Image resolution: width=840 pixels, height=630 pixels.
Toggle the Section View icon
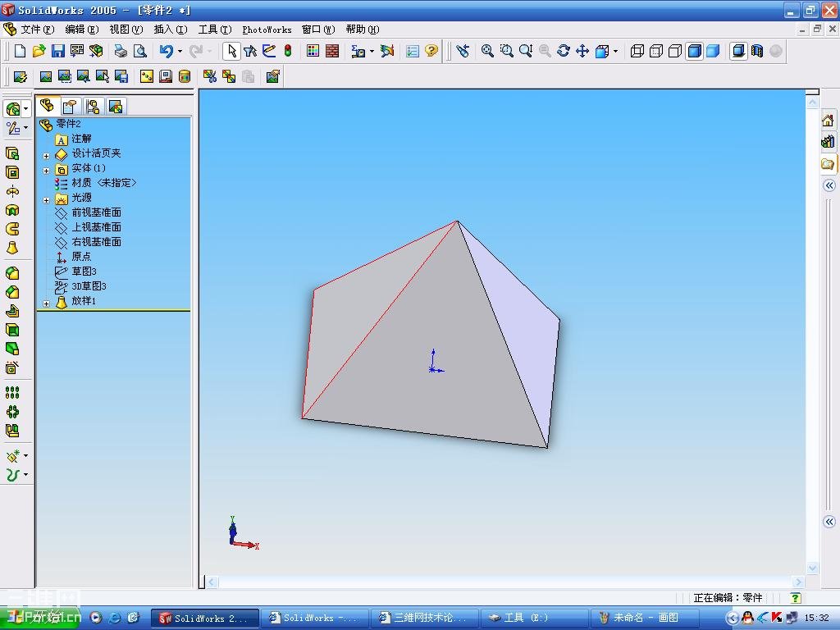(757, 51)
